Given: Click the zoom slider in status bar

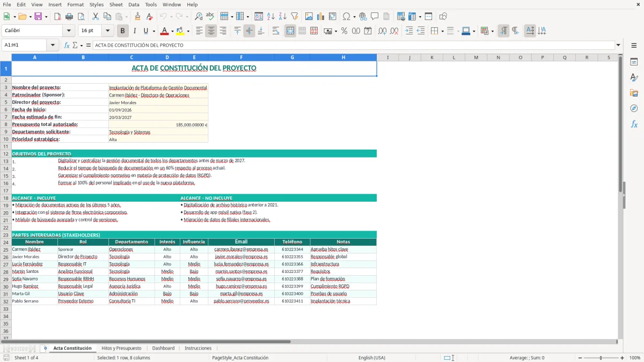Looking at the screenshot, I should coord(601,358).
